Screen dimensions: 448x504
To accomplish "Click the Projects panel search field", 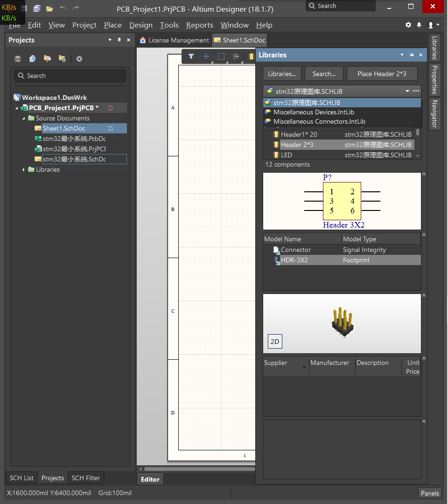I will [70, 76].
